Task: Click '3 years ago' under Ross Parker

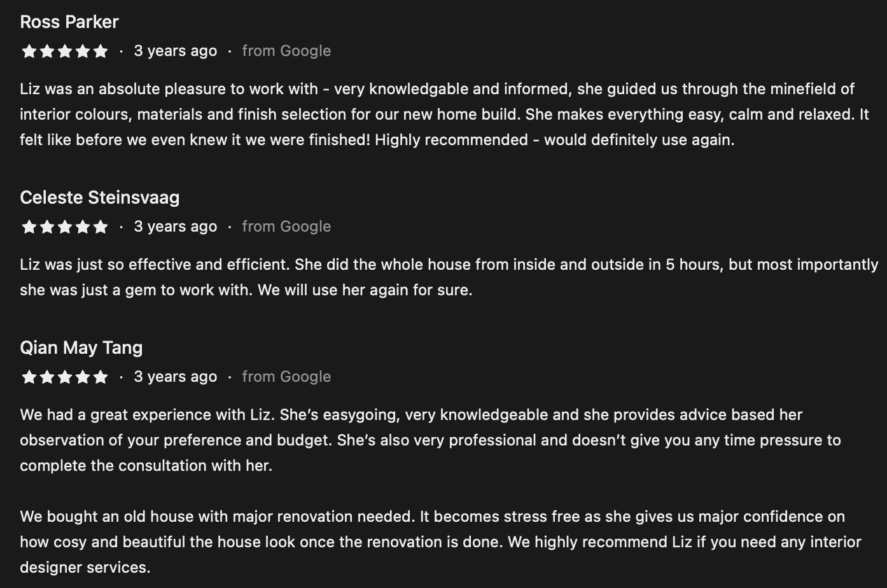Action: click(x=176, y=51)
